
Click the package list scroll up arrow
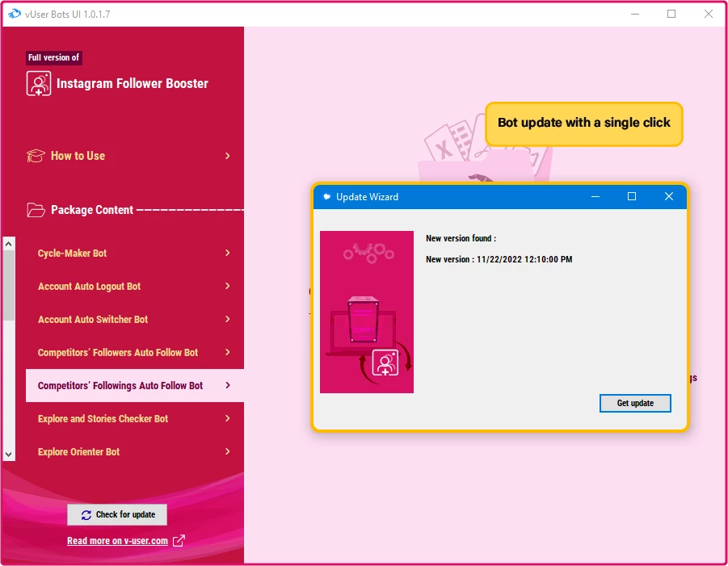[x=8, y=244]
